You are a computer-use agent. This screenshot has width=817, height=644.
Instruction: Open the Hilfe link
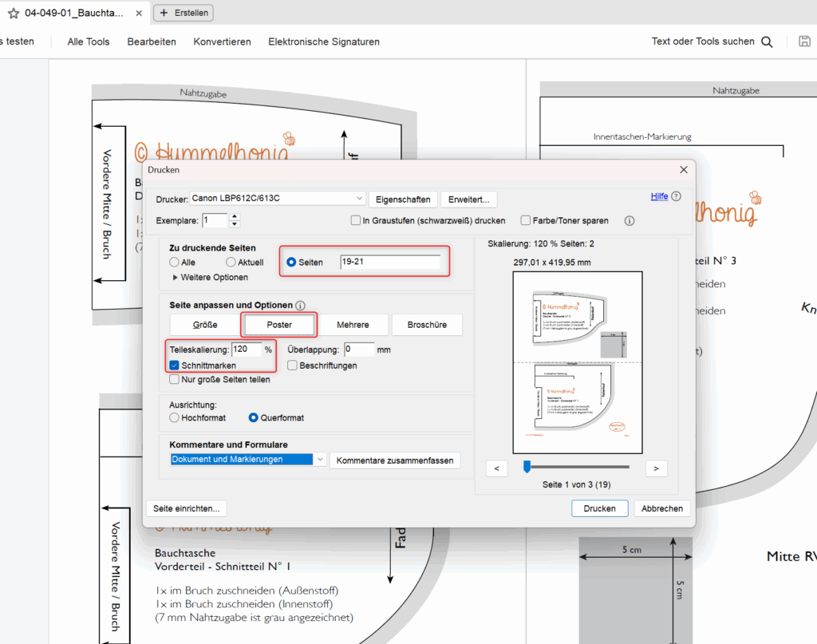click(659, 196)
